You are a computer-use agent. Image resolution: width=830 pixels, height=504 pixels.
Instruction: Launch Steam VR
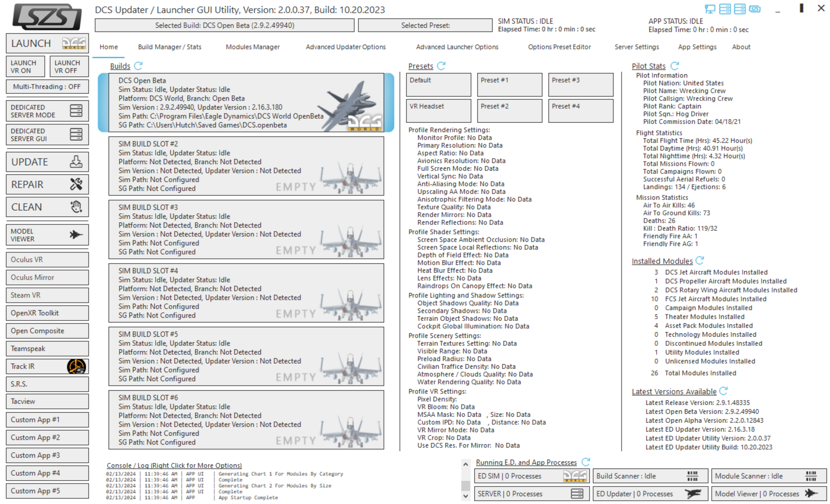pyautogui.click(x=47, y=295)
